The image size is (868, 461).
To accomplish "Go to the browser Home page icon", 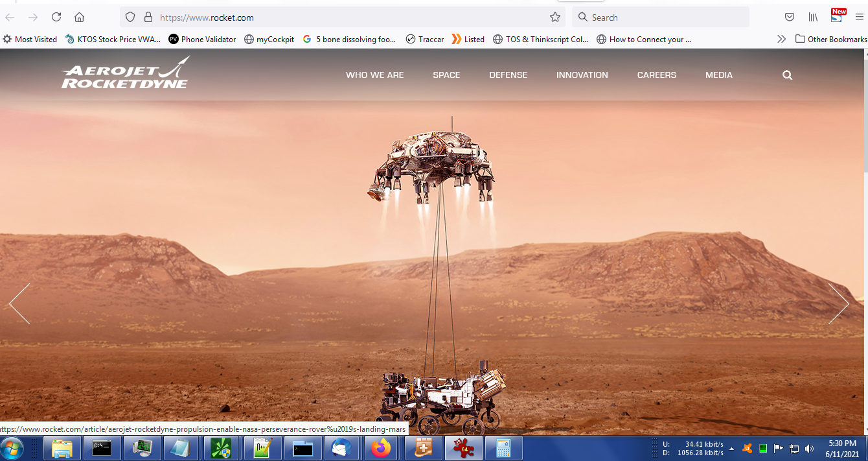I will (79, 17).
